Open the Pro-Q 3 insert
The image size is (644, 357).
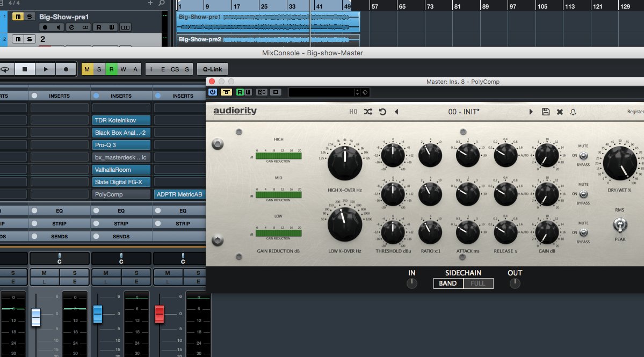pos(121,145)
